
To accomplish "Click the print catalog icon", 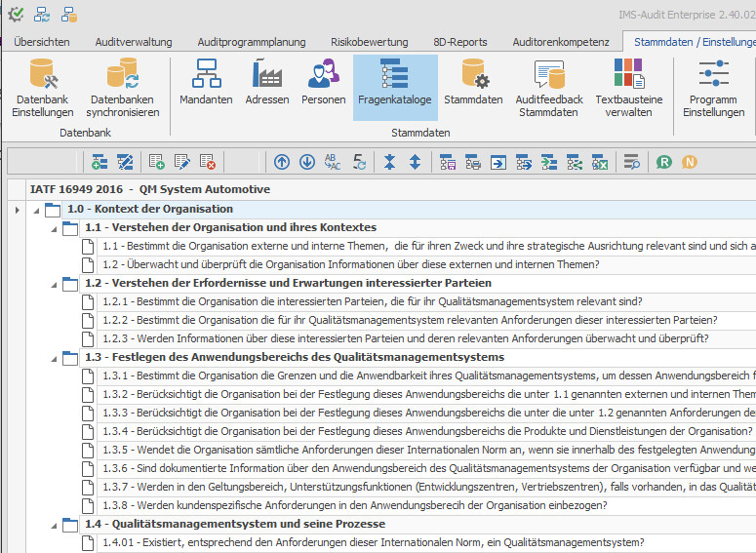I will click(473, 162).
